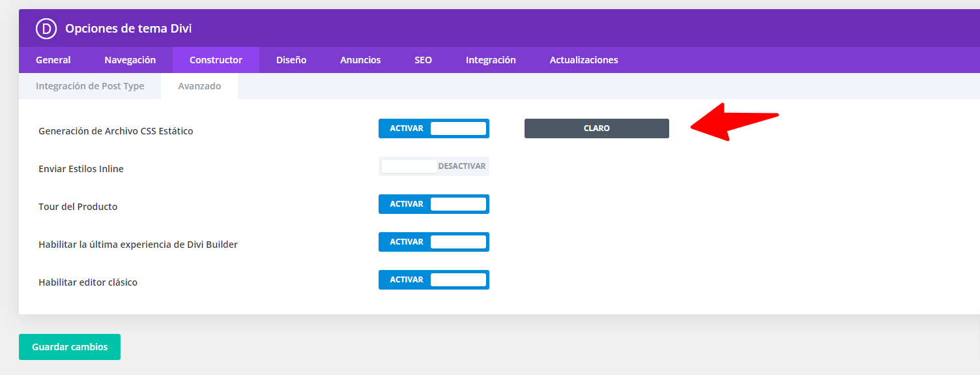The height and width of the screenshot is (375, 980).
Task: Click Habilitar la última experiencia label
Action: [x=138, y=245]
